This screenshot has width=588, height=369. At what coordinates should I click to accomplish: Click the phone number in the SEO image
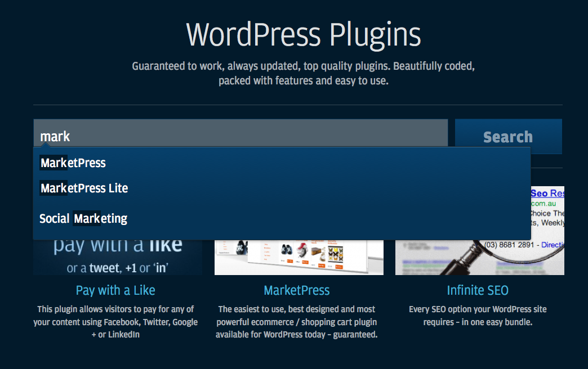pos(509,245)
